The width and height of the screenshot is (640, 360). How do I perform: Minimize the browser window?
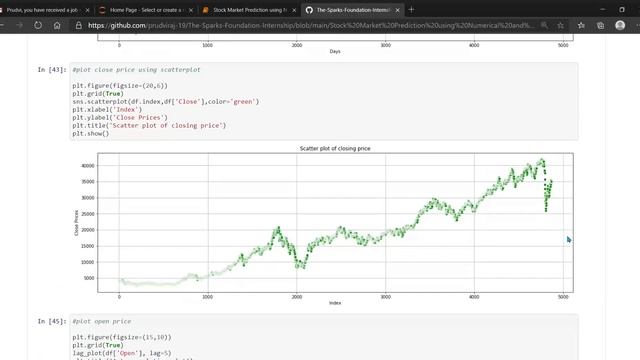(x=602, y=9)
